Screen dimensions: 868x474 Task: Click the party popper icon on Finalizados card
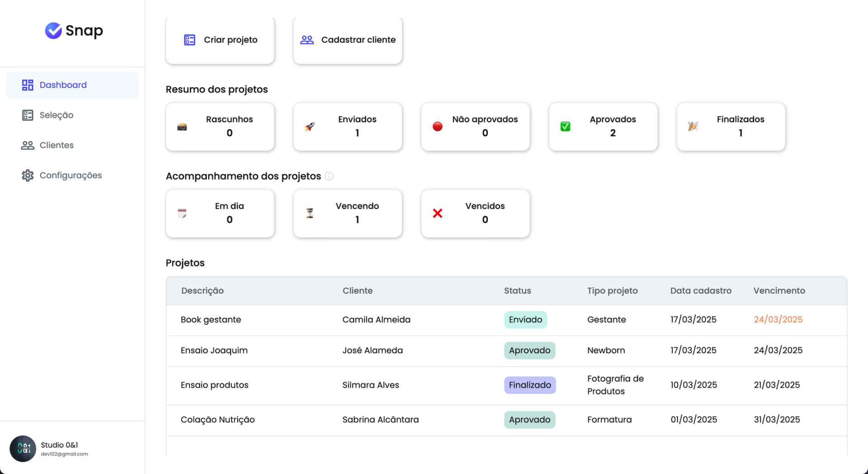693,127
